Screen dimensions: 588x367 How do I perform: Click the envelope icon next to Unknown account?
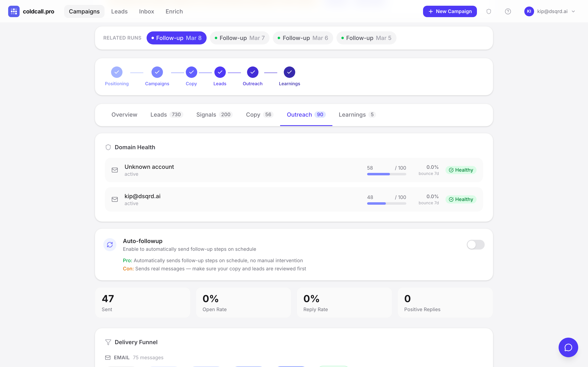[x=115, y=170]
